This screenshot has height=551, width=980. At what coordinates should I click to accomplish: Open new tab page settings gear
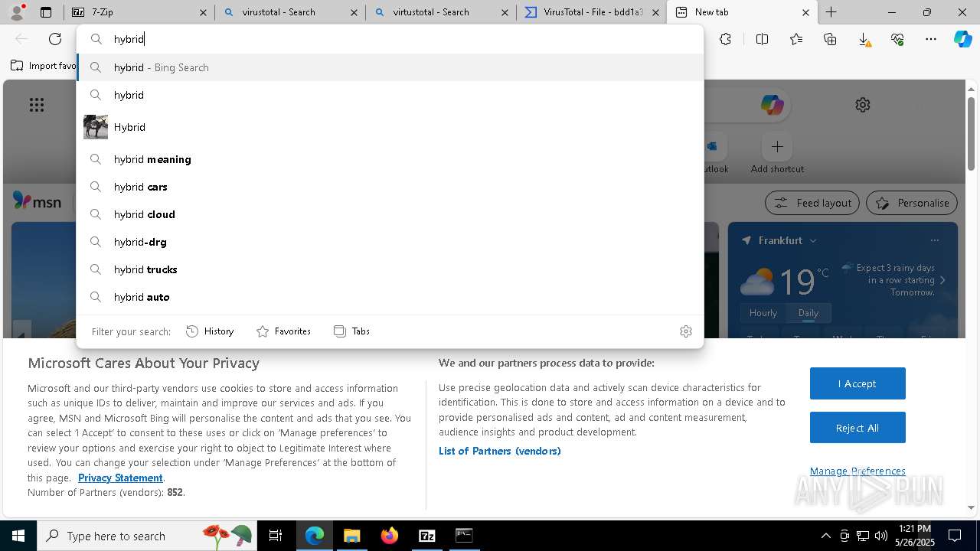tap(863, 105)
